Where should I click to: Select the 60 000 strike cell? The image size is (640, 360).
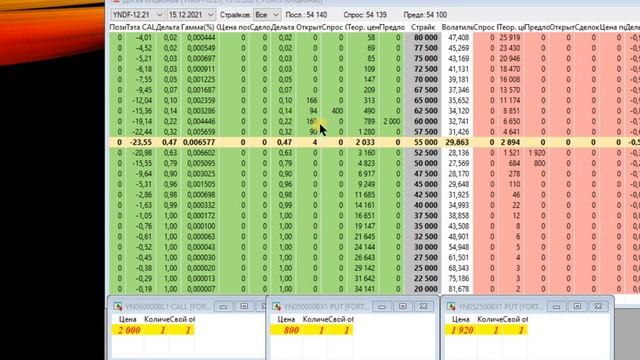pos(423,121)
